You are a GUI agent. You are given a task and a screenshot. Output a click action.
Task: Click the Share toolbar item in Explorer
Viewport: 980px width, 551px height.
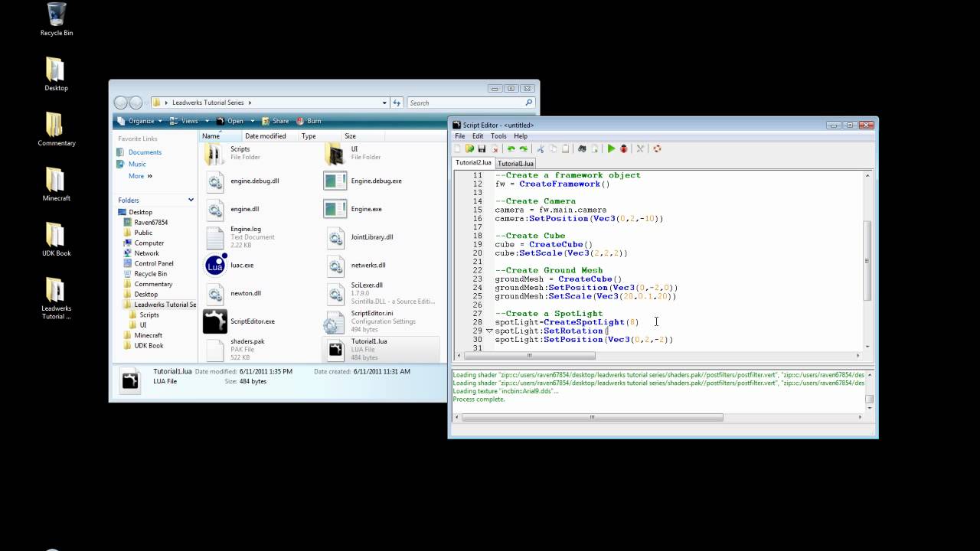(276, 121)
